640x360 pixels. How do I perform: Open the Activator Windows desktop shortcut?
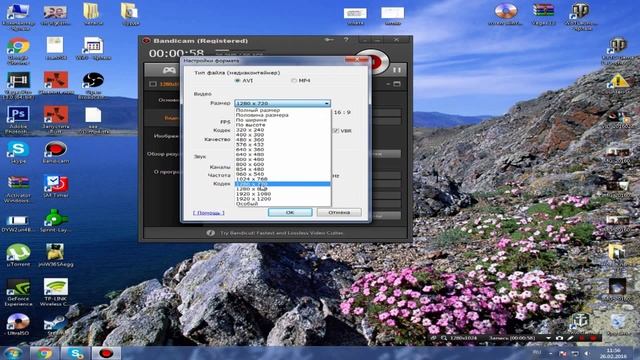click(18, 189)
